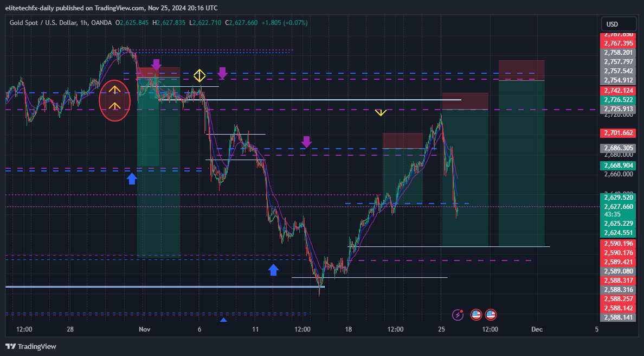Click the right US flag economic event icon
644x356 pixels.
point(491,315)
